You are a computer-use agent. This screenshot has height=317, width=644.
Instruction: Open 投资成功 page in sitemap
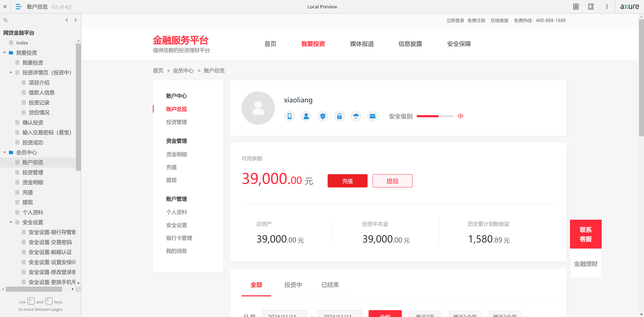pyautogui.click(x=33, y=142)
